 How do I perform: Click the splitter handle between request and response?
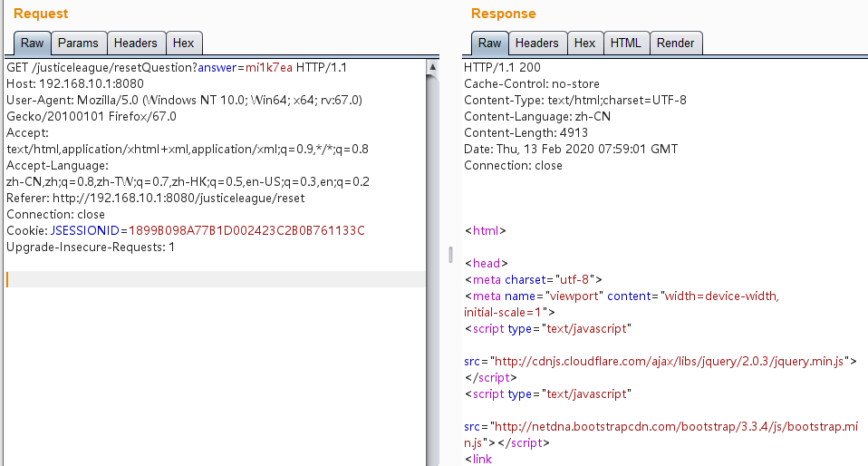click(x=449, y=255)
